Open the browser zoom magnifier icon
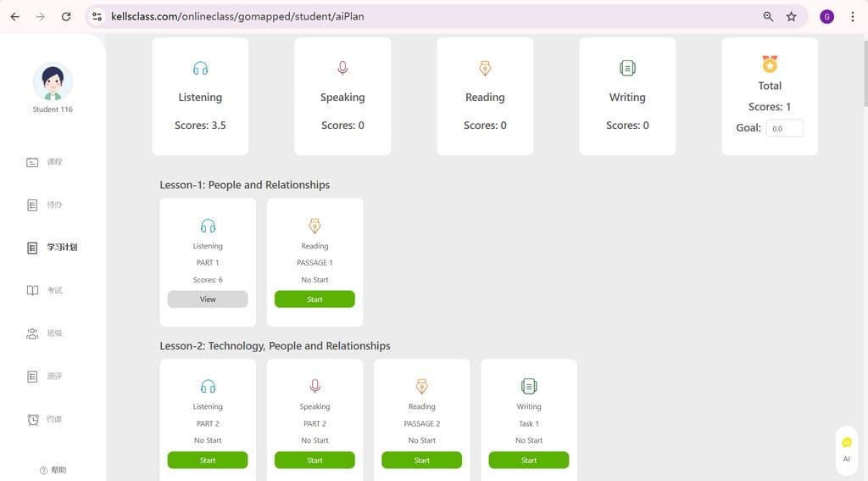The width and height of the screenshot is (868, 481). pyautogui.click(x=768, y=16)
